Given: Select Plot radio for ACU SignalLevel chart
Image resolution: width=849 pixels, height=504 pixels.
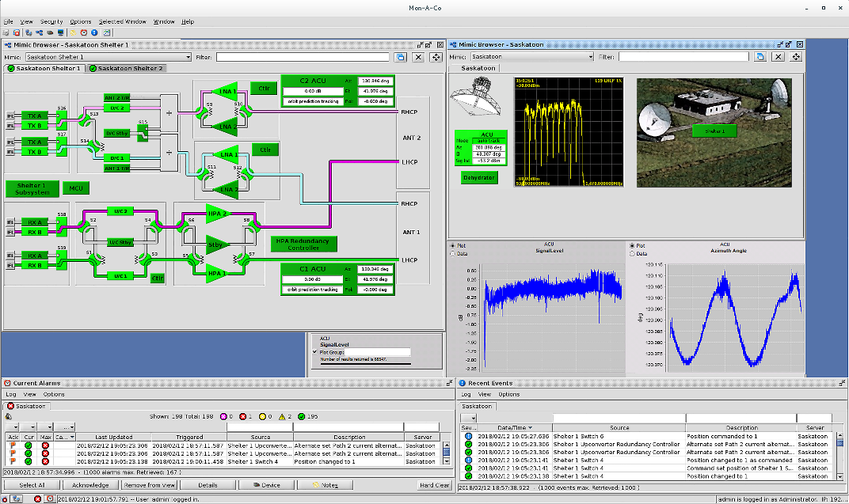Looking at the screenshot, I should [x=453, y=245].
